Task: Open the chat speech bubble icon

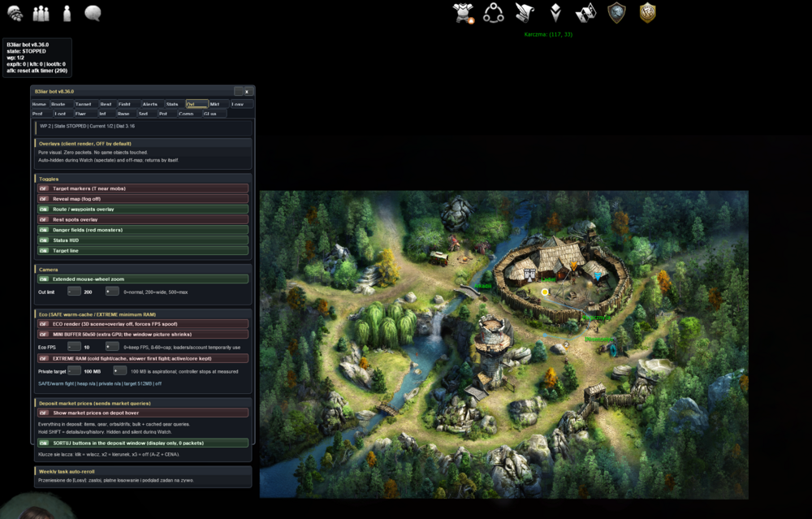Action: coord(93,13)
